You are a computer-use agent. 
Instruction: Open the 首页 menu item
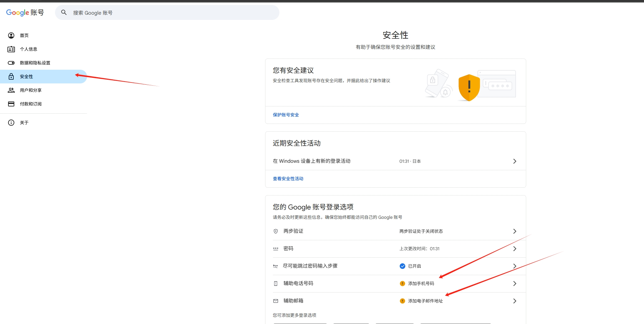point(24,35)
